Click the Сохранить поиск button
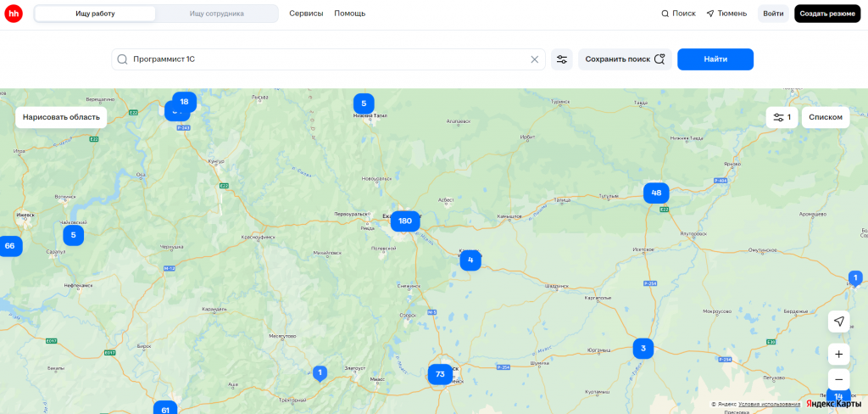The image size is (868, 414). coord(625,59)
